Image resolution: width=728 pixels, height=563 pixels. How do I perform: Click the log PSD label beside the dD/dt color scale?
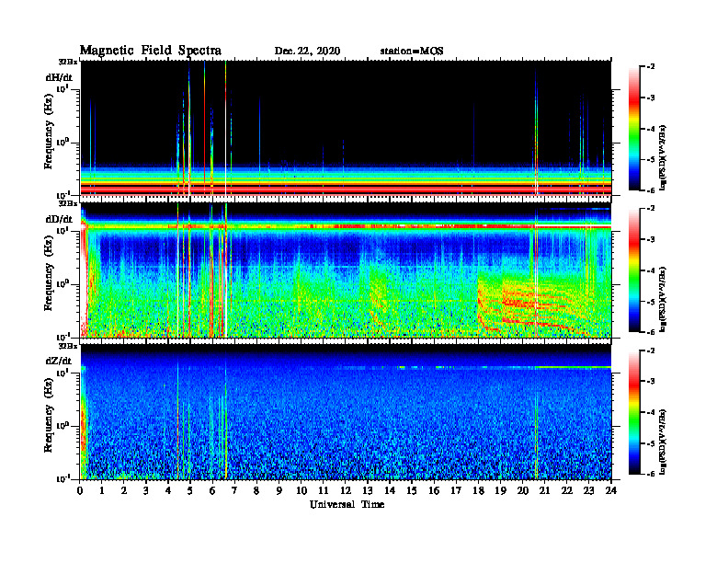(664, 299)
